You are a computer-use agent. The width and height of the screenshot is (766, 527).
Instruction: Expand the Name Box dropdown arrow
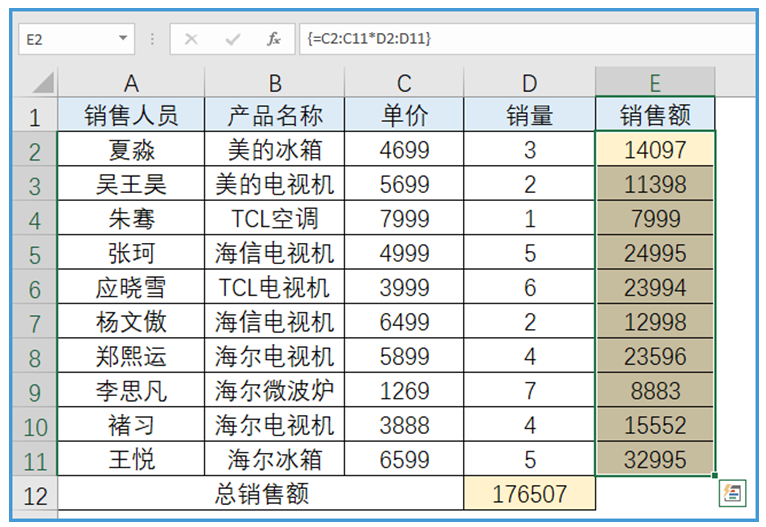123,39
